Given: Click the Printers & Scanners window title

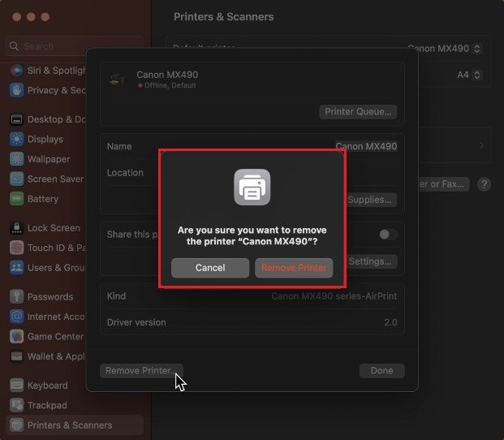Looking at the screenshot, I should (224, 17).
